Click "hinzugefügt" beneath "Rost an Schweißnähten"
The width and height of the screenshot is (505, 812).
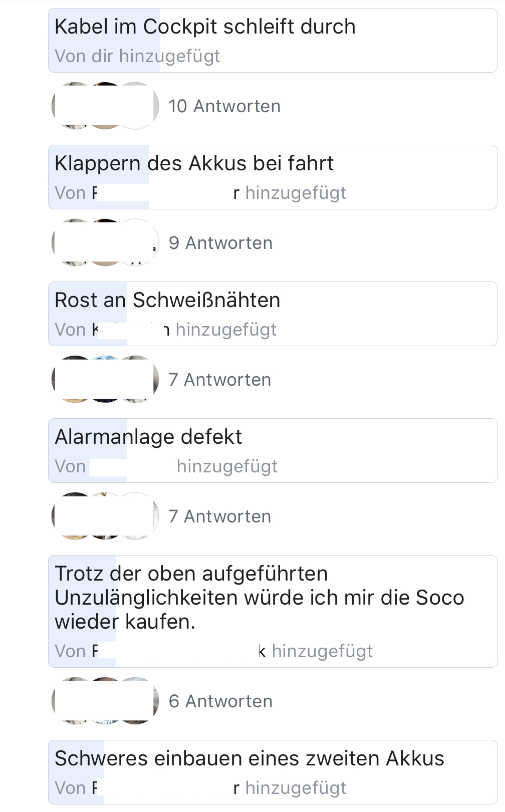(226, 330)
